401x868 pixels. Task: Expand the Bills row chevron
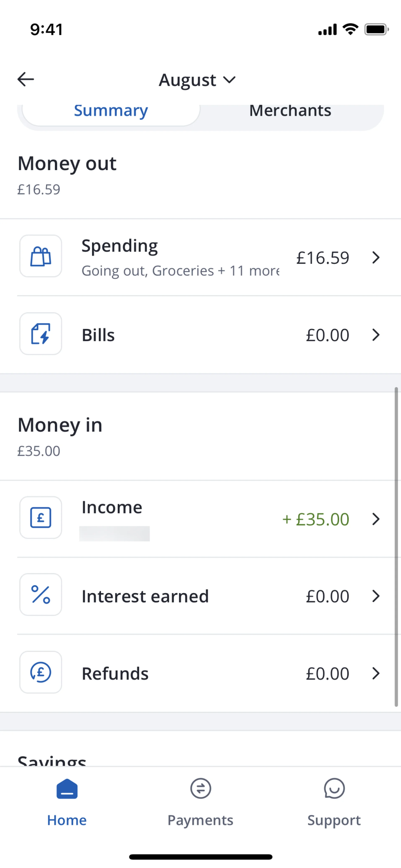click(376, 335)
